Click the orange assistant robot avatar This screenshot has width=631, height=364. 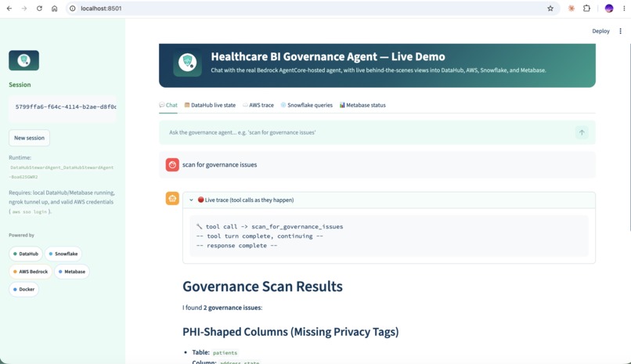tap(172, 198)
